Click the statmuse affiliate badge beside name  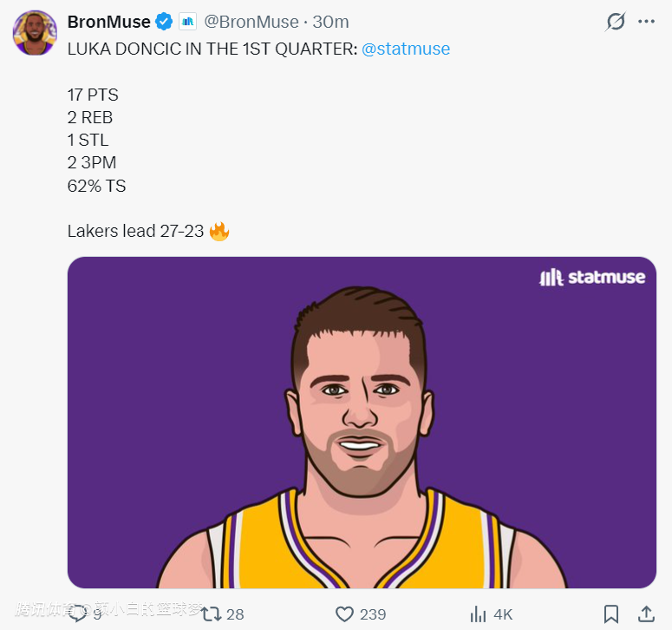188,22
